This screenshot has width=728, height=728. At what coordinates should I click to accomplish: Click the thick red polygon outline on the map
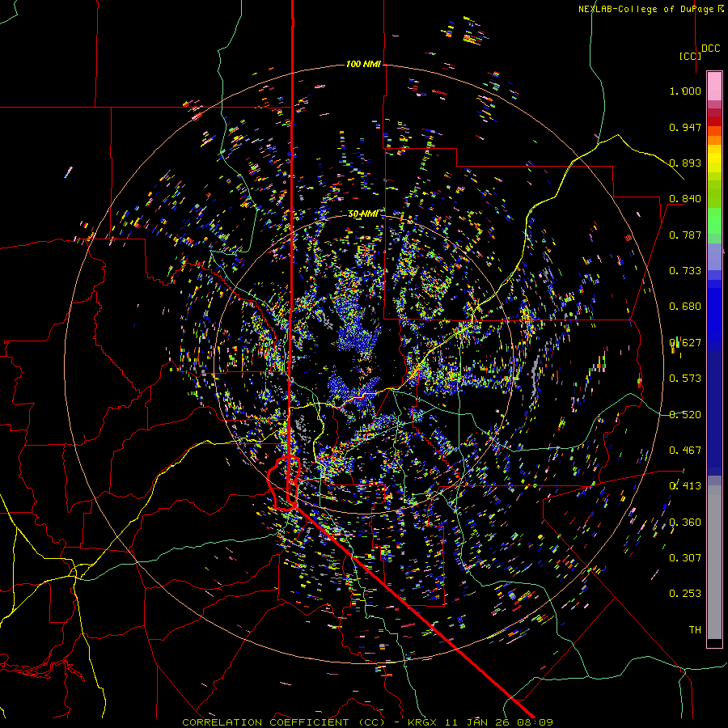[284, 484]
